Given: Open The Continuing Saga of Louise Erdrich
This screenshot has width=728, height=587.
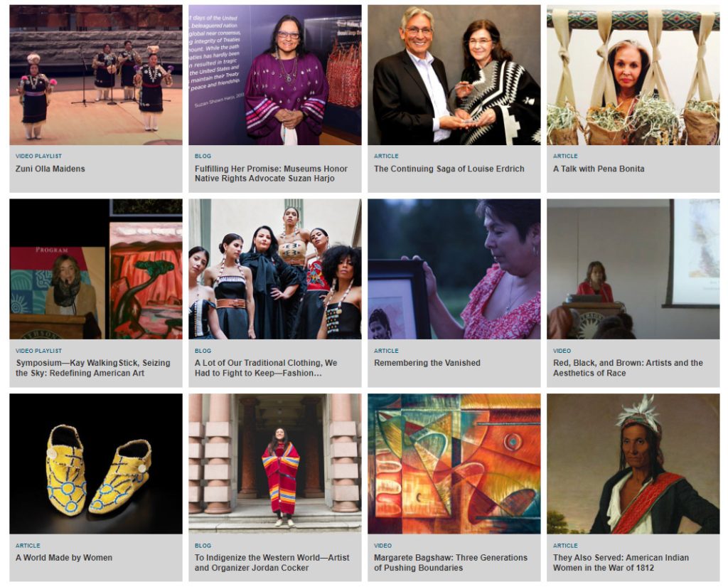Looking at the screenshot, I should (449, 169).
